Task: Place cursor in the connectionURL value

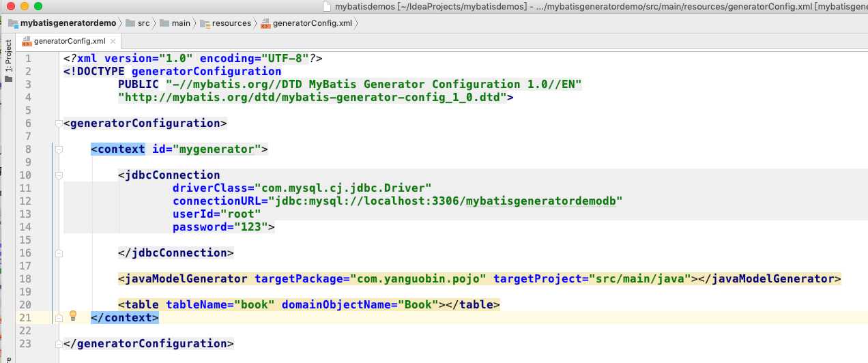Action: (x=448, y=201)
